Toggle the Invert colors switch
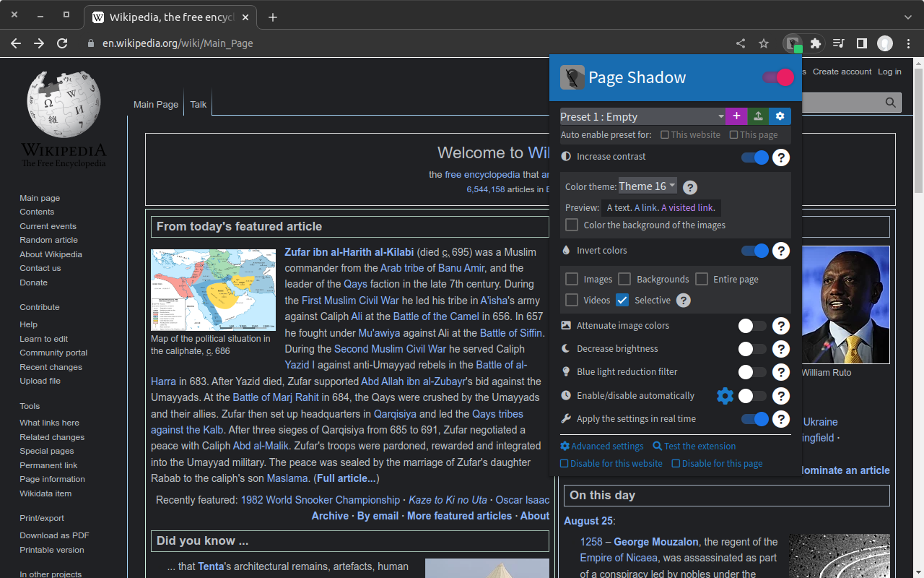This screenshot has width=924, height=578. (x=755, y=251)
